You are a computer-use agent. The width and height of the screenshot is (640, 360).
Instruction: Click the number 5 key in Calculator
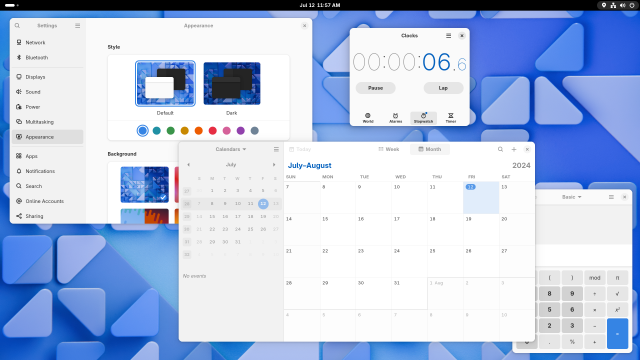tap(549, 309)
